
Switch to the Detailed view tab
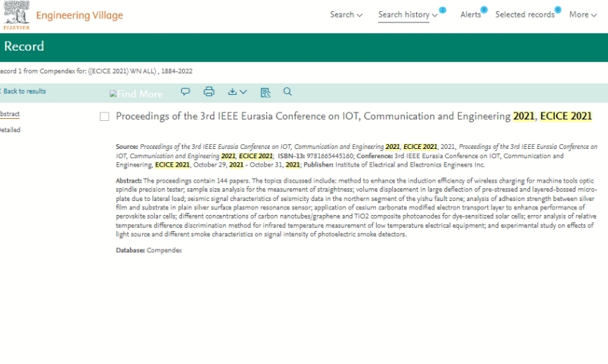(10, 130)
